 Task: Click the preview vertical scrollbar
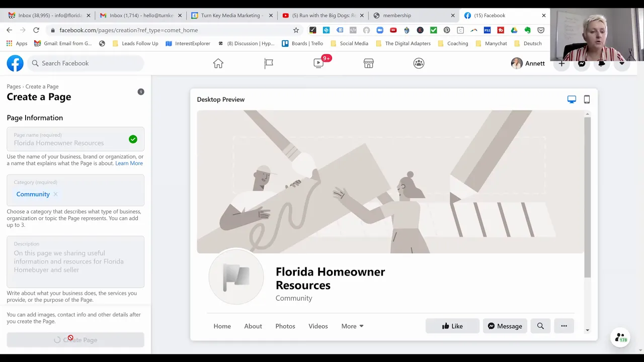[x=587, y=197]
